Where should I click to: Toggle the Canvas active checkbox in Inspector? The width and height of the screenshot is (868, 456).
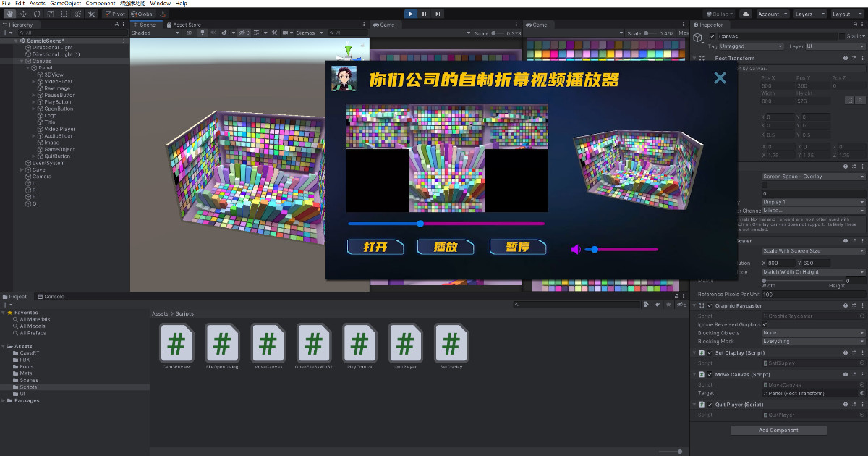click(712, 37)
